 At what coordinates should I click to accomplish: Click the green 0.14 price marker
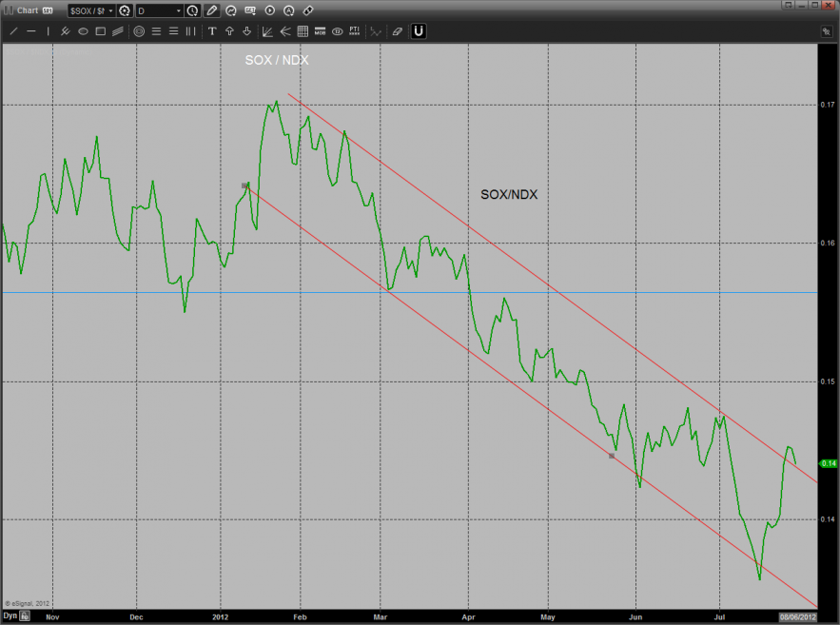click(x=829, y=463)
